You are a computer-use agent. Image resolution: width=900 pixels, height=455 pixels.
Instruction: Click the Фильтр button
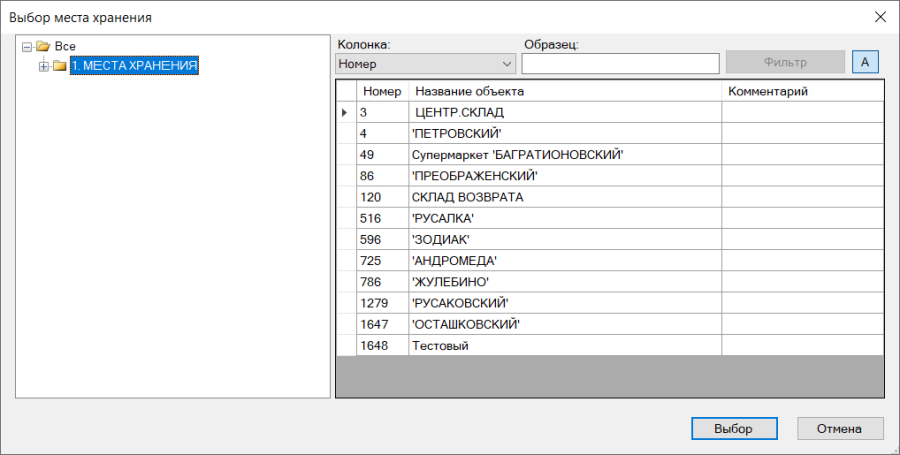[785, 62]
